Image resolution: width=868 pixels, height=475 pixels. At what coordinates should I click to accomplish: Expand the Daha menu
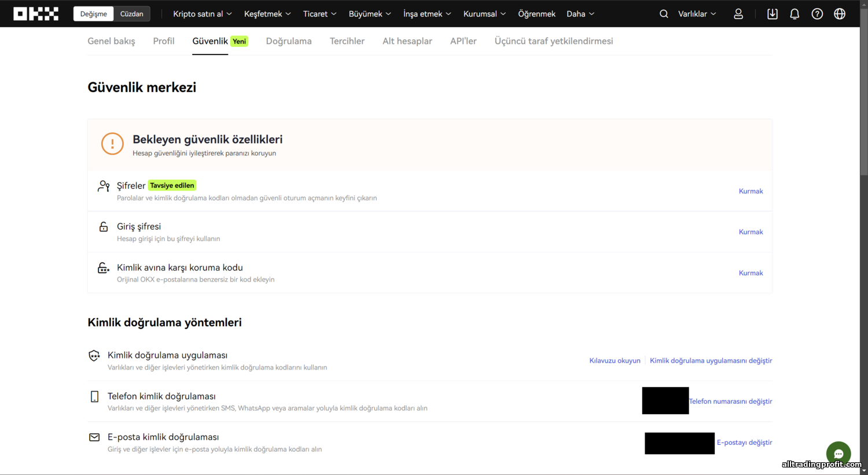pyautogui.click(x=580, y=14)
